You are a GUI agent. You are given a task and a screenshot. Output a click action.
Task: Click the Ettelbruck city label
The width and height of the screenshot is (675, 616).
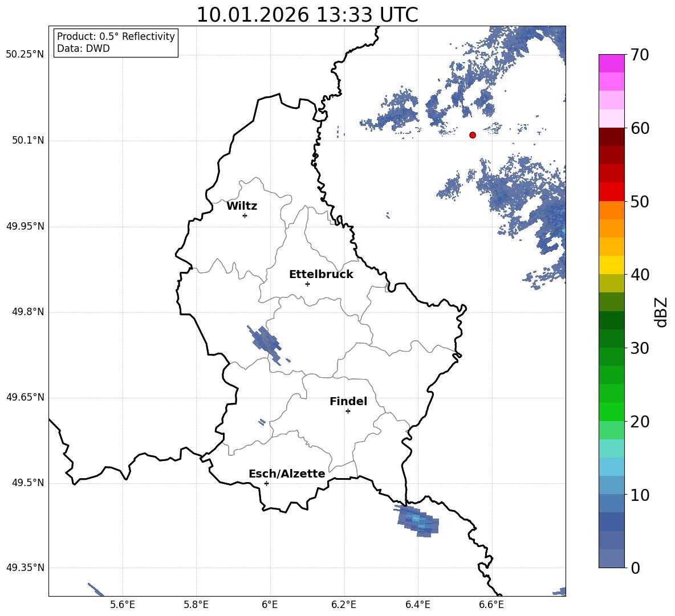pos(321,275)
